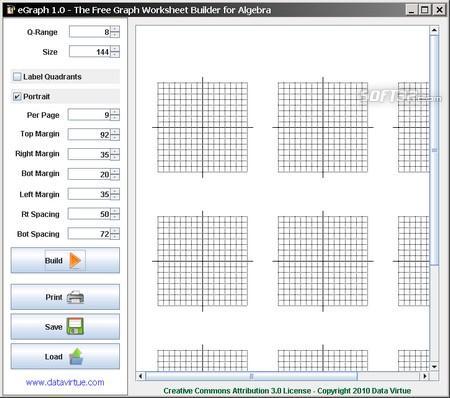450x398 pixels.
Task: Click the vertical scrollbar down arrow
Action: [x=434, y=367]
